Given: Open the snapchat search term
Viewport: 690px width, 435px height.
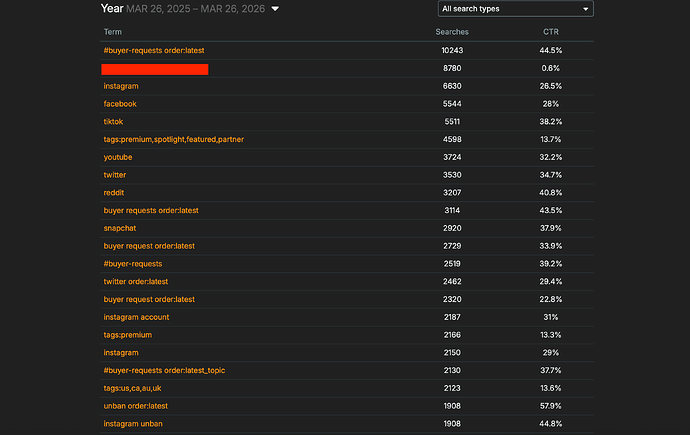Looking at the screenshot, I should tap(120, 228).
